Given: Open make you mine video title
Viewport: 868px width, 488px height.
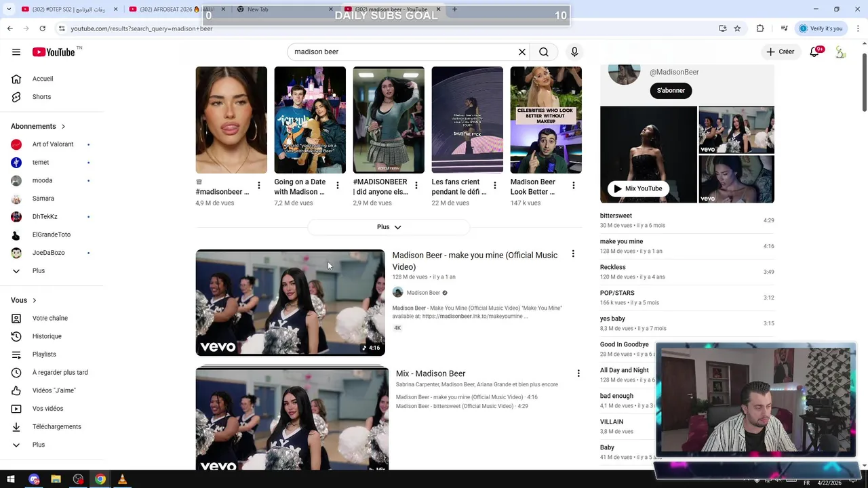Looking at the screenshot, I should coord(475,261).
